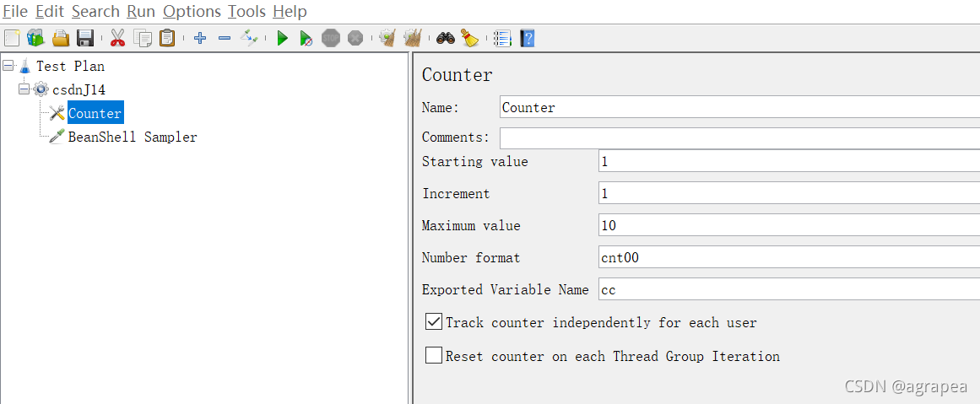Click the Clear All double broom icon
The height and width of the screenshot is (404, 980).
pos(413,39)
